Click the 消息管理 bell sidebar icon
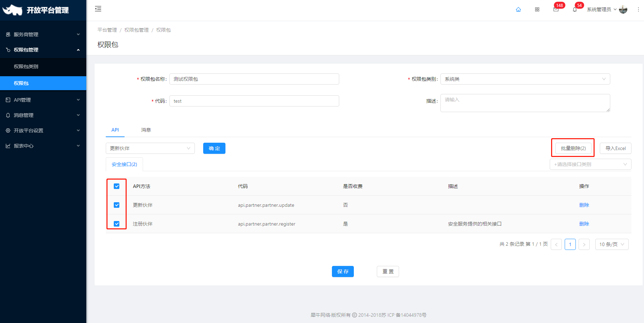This screenshot has height=323, width=644. (8, 115)
